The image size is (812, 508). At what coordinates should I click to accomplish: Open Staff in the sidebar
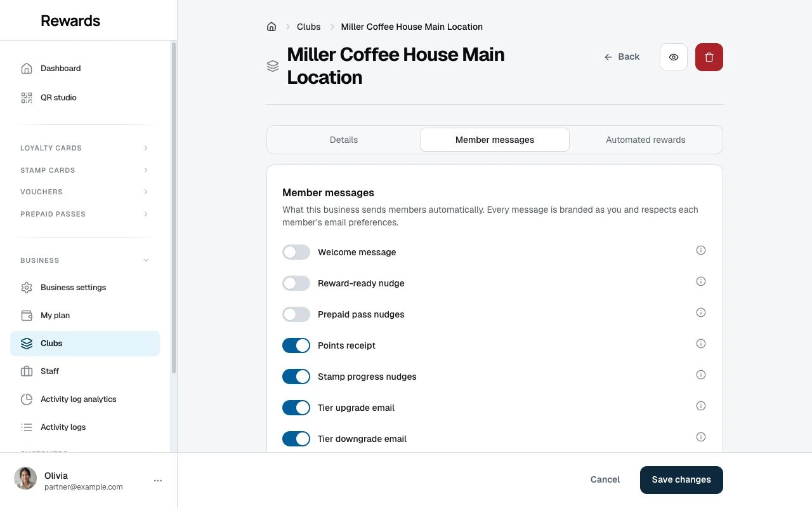85,371
